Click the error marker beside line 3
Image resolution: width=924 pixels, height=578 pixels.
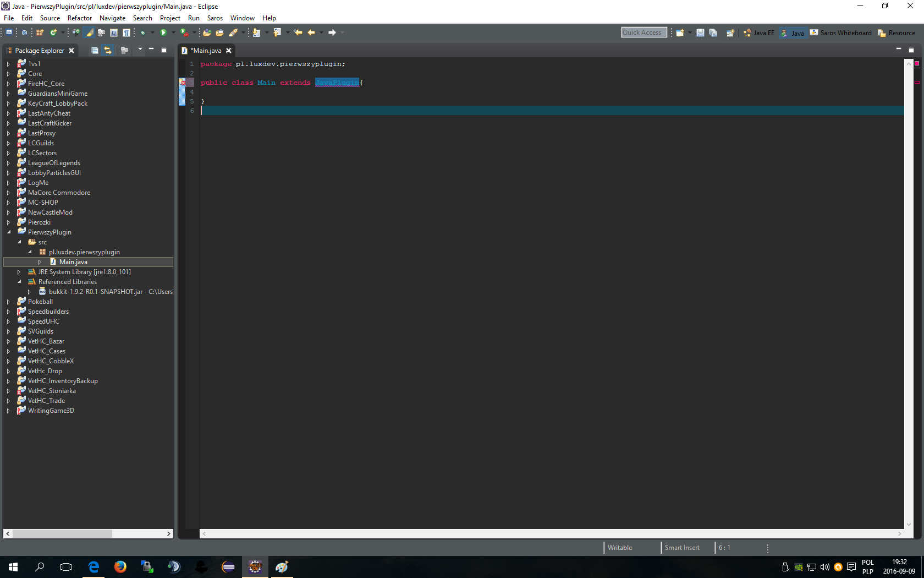[x=183, y=83]
